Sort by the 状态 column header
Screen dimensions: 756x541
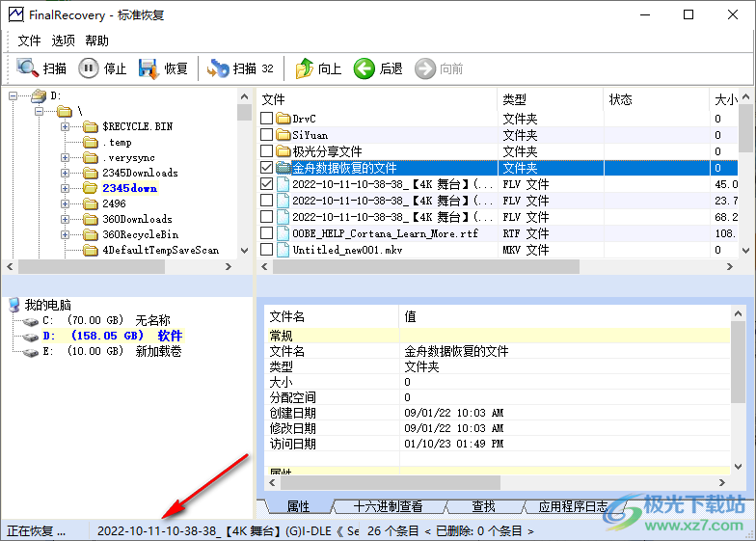(x=657, y=99)
